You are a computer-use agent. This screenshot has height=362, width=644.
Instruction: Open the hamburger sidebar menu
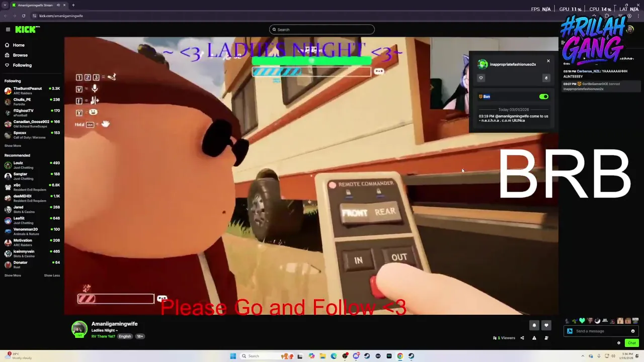tap(8, 30)
